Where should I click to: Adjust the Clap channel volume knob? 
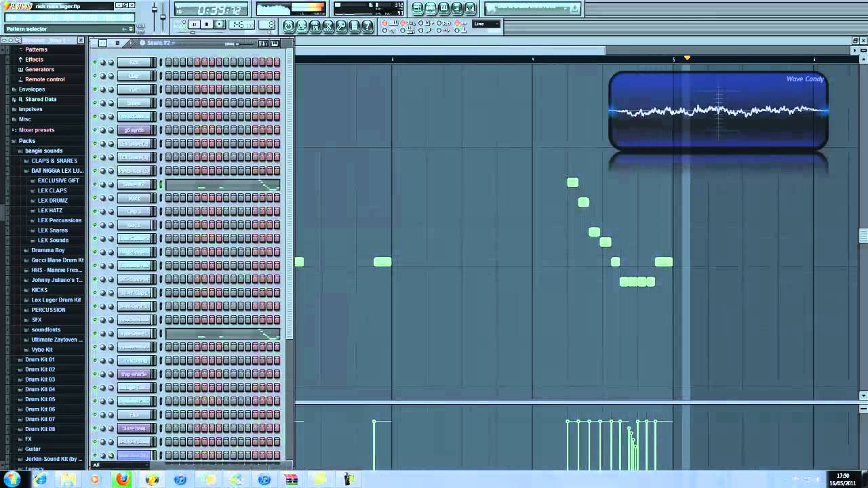click(111, 76)
